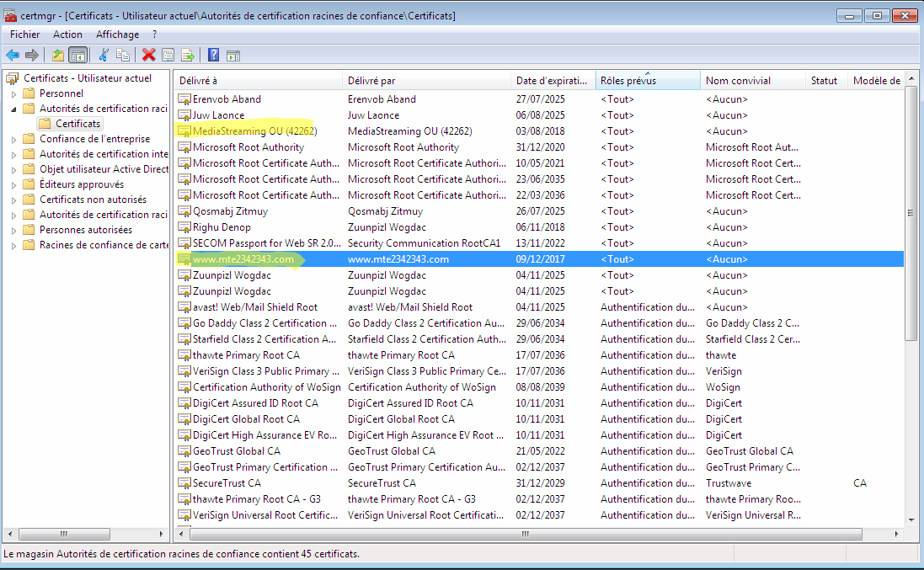924x570 pixels.
Task: Select www.mte2342343.com certificate row
Action: 539,259
